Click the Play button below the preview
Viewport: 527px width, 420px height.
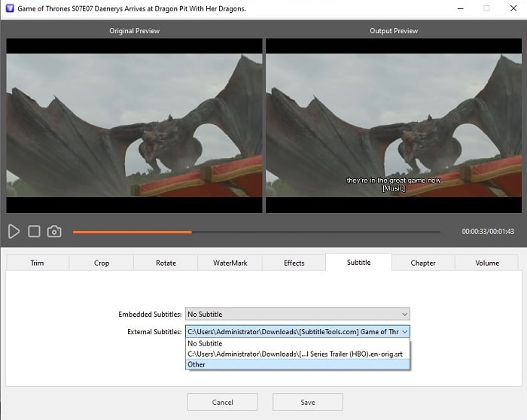pos(14,231)
